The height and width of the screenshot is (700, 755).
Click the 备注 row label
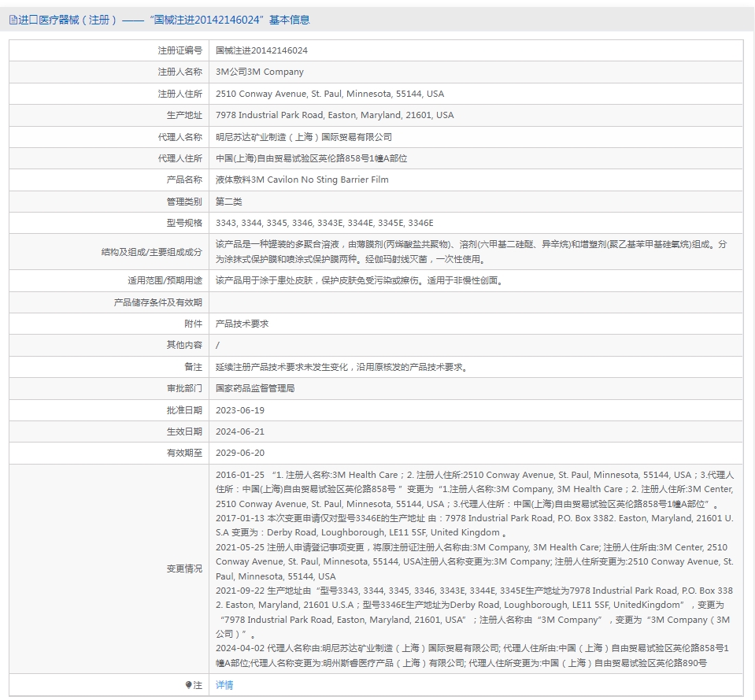pyautogui.click(x=193, y=368)
